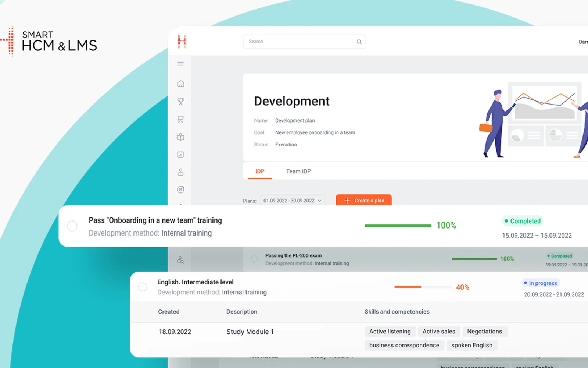The width and height of the screenshot is (588, 368).
Task: Open the target goals icon in sidebar
Action: point(180,190)
